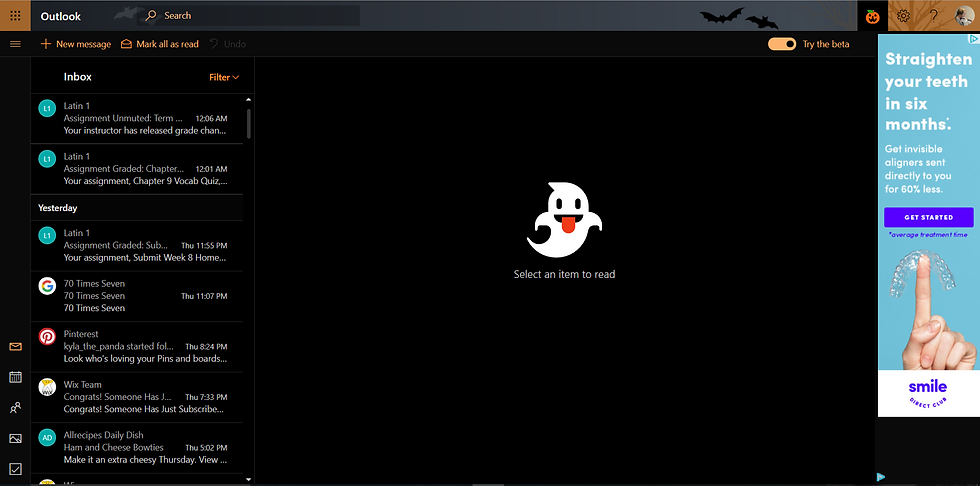Open the Halloween pumpkin theme icon

[x=872, y=17]
